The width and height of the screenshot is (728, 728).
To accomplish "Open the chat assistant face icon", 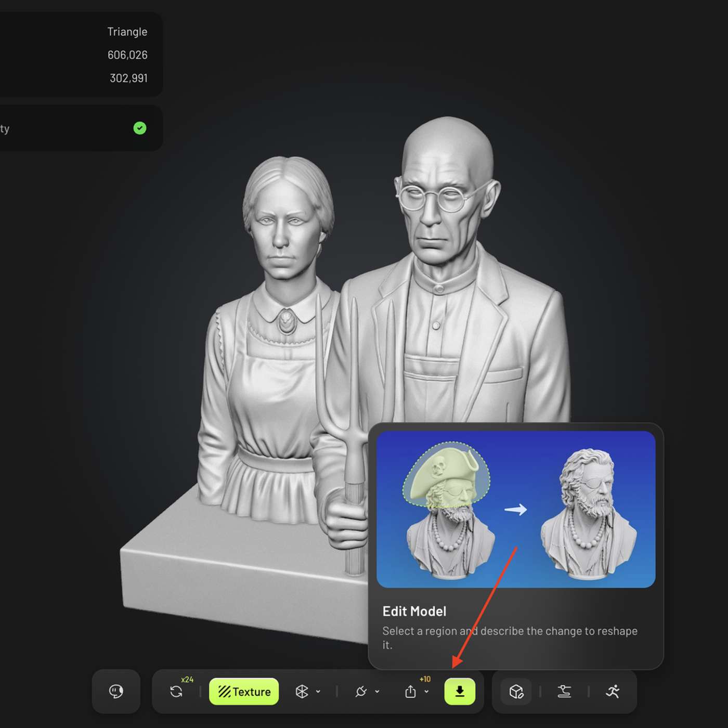I will click(116, 691).
